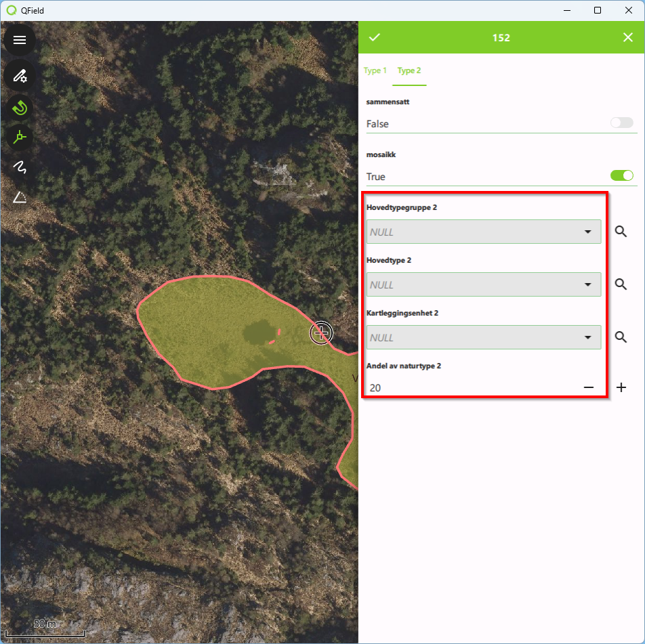The image size is (645, 644).
Task: Select the Type 2 tab
Action: coord(409,70)
